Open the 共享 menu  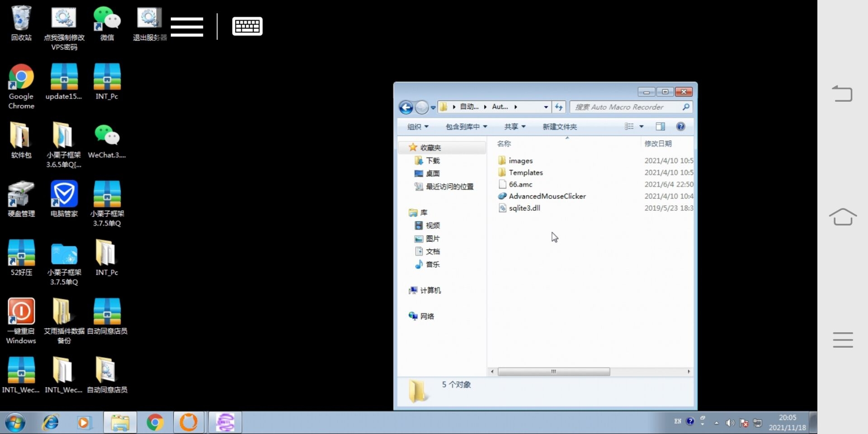tap(514, 127)
